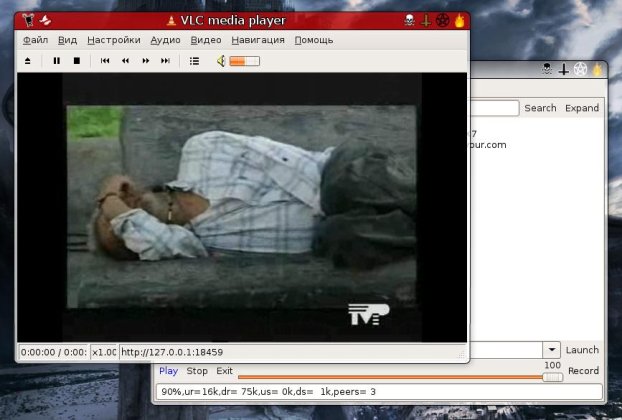Open the Настройки menu
Viewport: 622px width, 420px height.
114,40
